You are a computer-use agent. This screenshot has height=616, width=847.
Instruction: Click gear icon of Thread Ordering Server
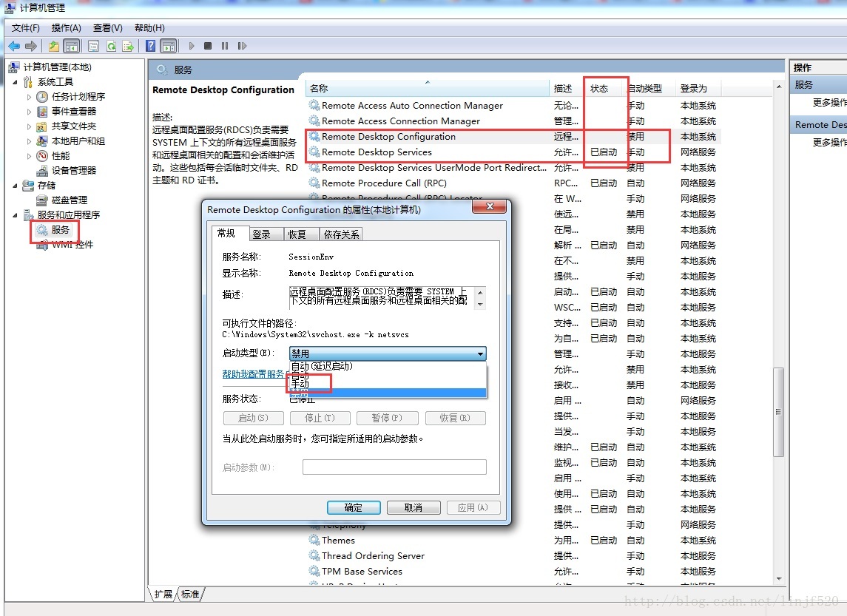(x=314, y=555)
